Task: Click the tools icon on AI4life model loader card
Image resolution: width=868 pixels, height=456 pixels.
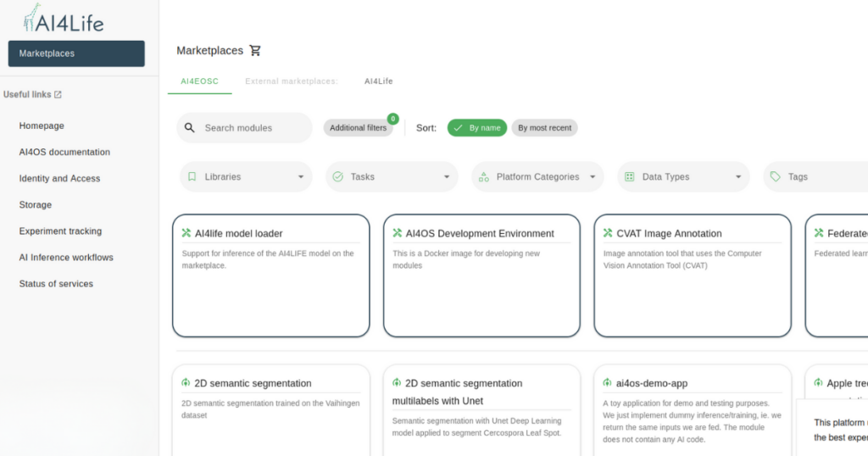Action: click(x=186, y=233)
